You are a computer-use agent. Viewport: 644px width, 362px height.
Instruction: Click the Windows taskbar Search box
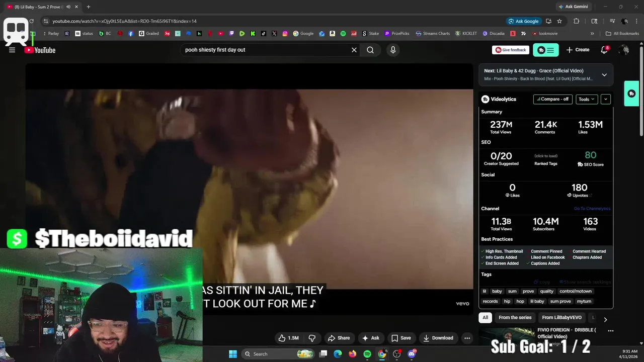tap(278, 354)
